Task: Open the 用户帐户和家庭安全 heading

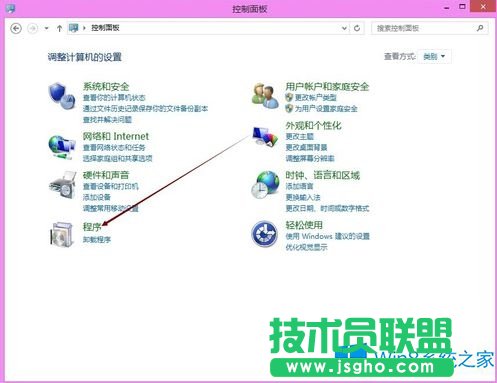Action: coord(327,87)
